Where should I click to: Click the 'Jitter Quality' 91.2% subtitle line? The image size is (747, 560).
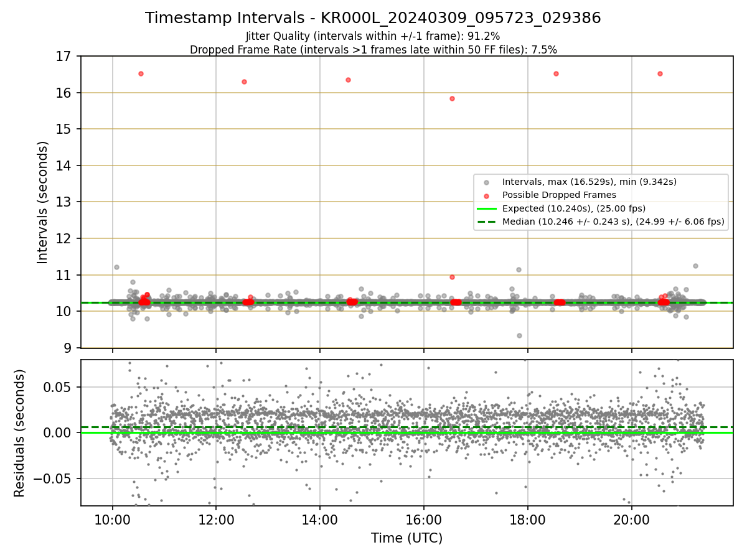point(373,36)
